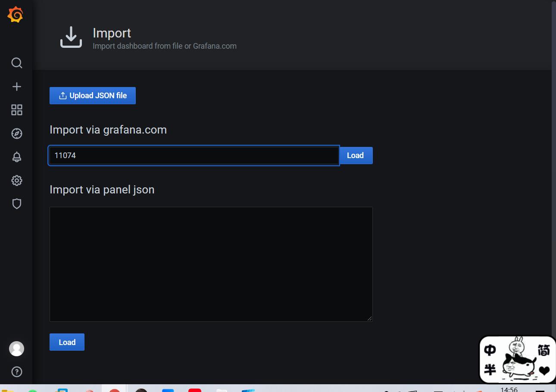Image resolution: width=556 pixels, height=392 pixels.
Task: Click the 'Import via panel json' heading
Action: (x=102, y=190)
